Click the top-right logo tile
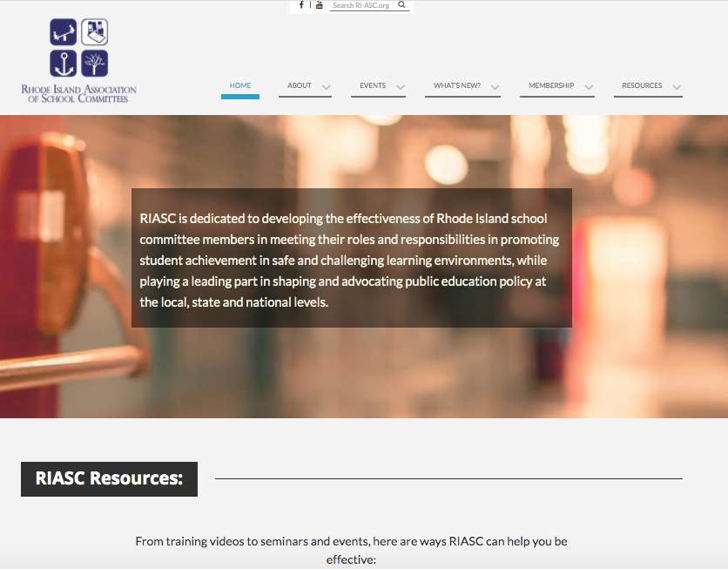 [95, 32]
